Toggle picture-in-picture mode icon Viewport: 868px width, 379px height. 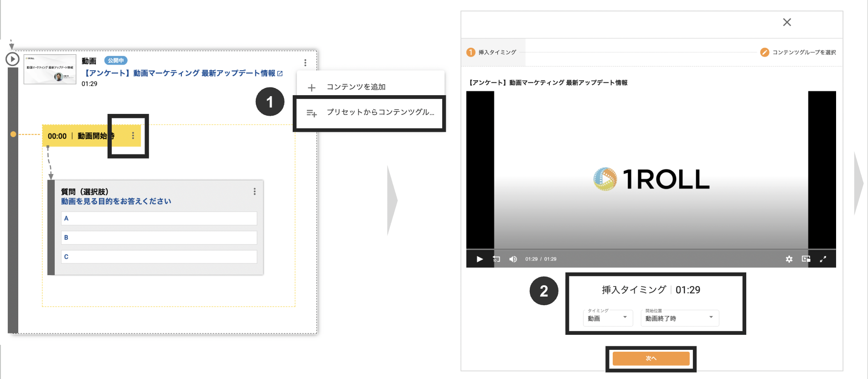click(x=806, y=259)
